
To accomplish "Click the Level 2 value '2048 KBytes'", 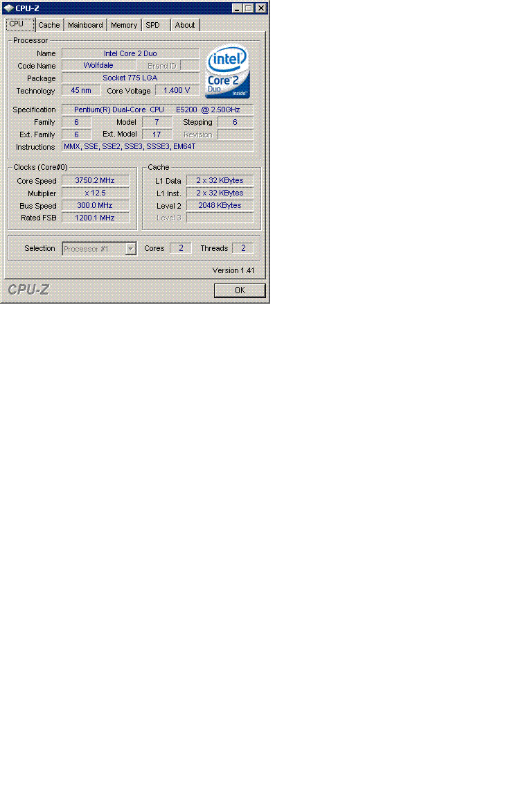I will pyautogui.click(x=220, y=205).
